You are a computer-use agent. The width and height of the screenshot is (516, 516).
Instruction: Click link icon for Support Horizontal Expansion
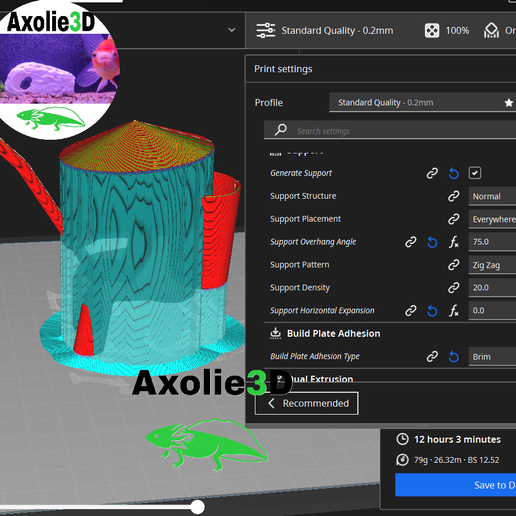coord(411,311)
